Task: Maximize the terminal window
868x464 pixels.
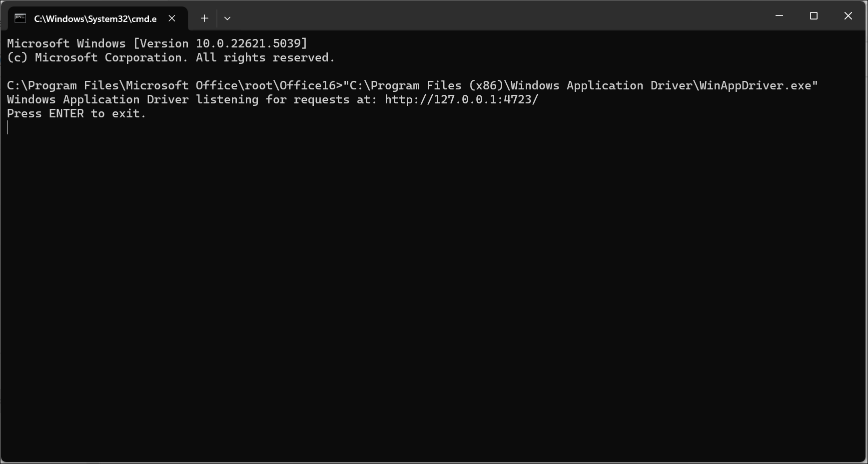Action: click(x=814, y=16)
